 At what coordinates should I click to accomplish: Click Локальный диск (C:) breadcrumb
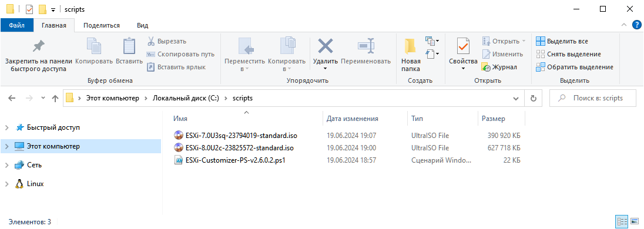(186, 98)
